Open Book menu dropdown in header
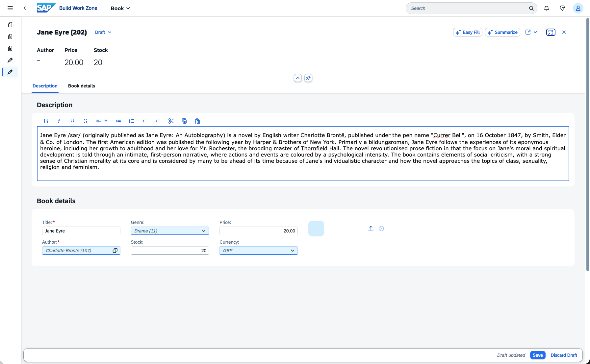The width and height of the screenshot is (590, 364). point(120,8)
